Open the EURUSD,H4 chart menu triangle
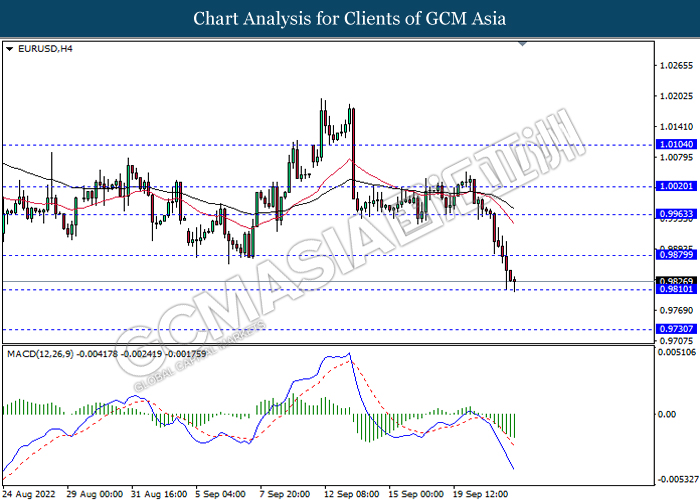Viewport: 700px width, 500px height. point(9,49)
